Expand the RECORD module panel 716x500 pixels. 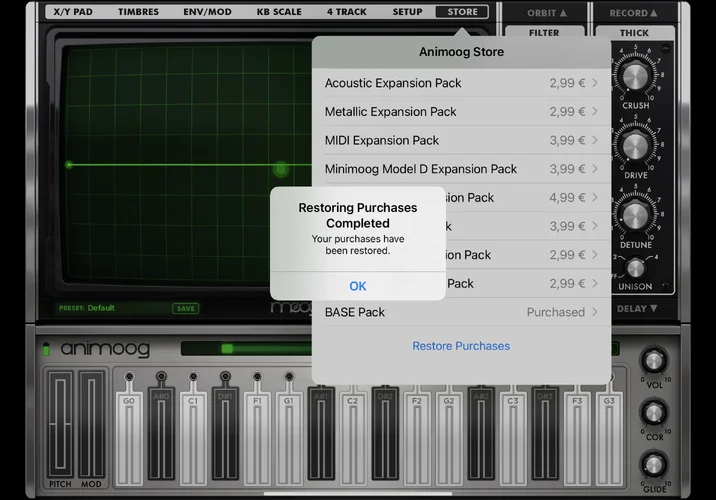634,13
